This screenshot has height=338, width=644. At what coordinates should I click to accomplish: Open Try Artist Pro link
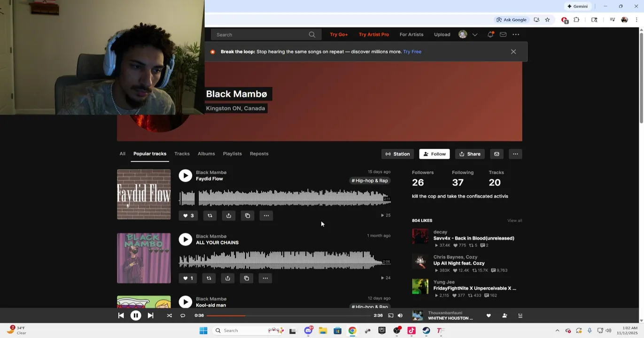[x=374, y=34]
